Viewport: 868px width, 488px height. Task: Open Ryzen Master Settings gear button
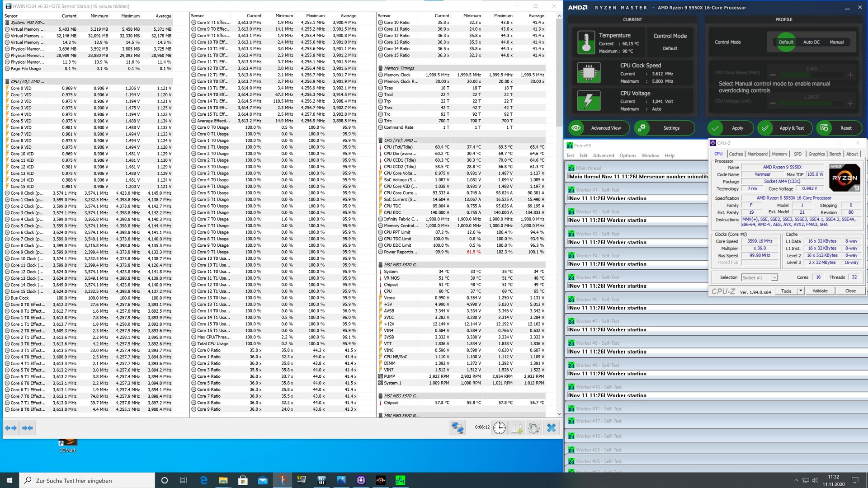pos(664,128)
